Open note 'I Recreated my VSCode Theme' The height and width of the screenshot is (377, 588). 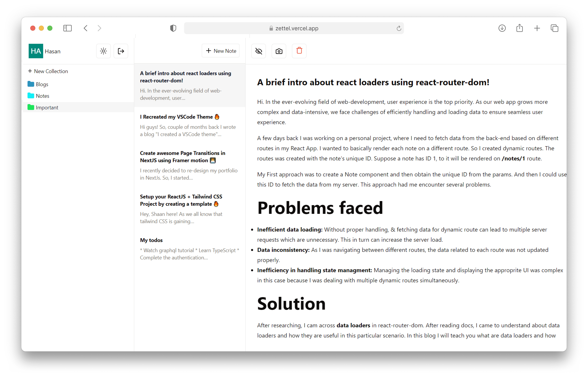(x=190, y=125)
